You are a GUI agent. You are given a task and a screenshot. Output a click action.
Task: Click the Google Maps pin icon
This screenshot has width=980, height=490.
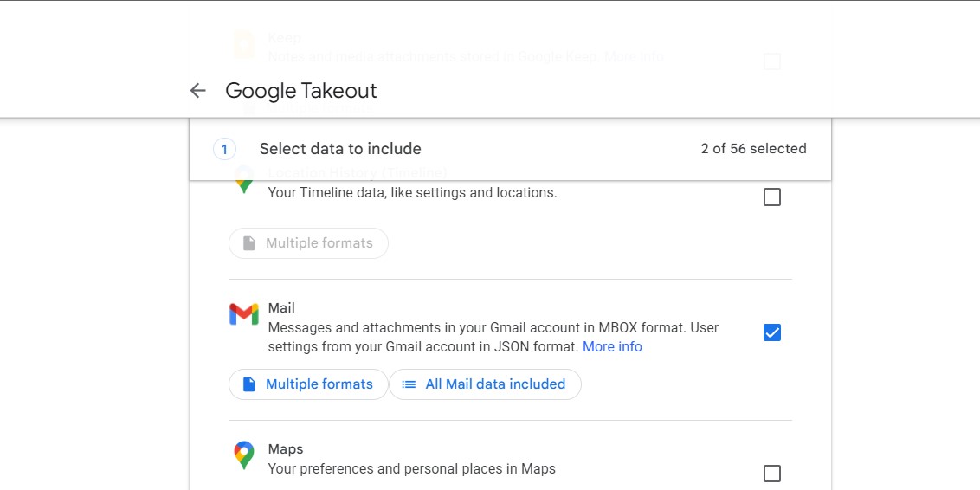coord(244,455)
